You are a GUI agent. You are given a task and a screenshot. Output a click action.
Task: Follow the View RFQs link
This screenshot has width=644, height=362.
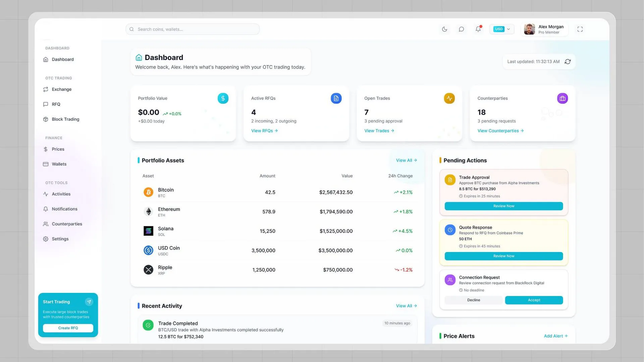click(264, 131)
